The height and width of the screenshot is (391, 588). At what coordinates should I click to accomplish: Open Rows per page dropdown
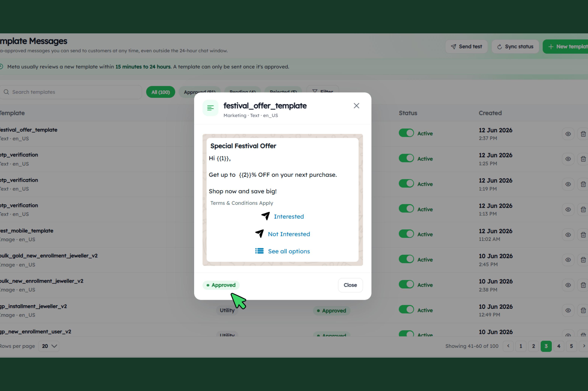tap(49, 346)
